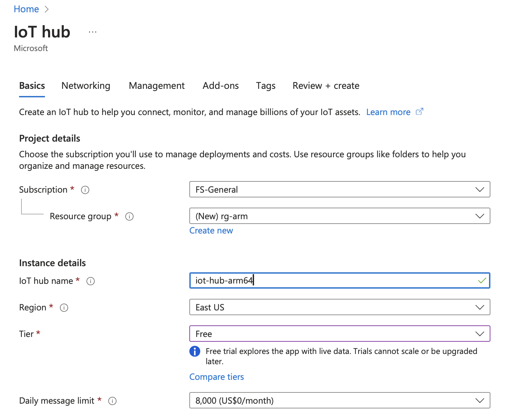
Task: Go to the Management tab
Action: (x=157, y=86)
